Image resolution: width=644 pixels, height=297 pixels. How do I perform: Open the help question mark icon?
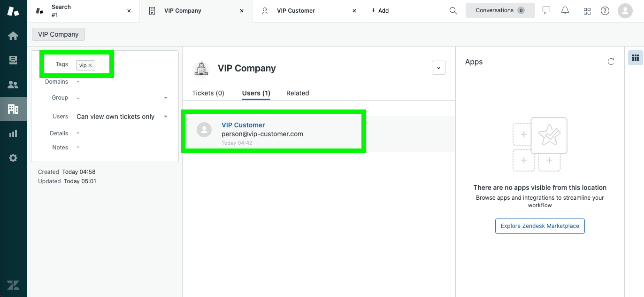pos(605,11)
